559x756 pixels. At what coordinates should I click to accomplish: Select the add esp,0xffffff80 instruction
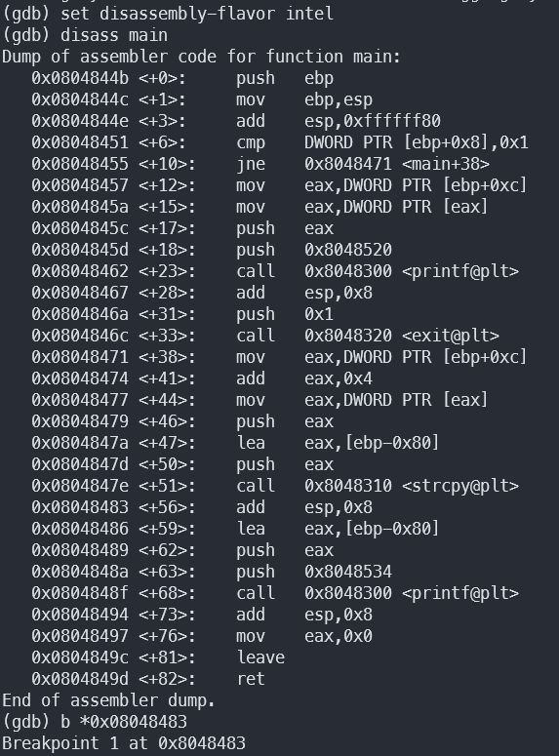(236, 121)
